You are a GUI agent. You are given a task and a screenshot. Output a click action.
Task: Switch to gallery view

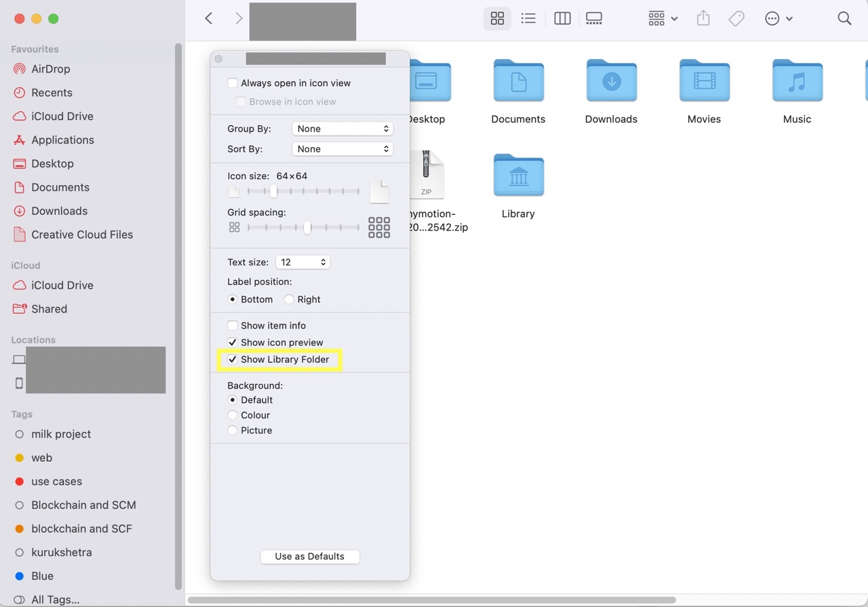[594, 18]
